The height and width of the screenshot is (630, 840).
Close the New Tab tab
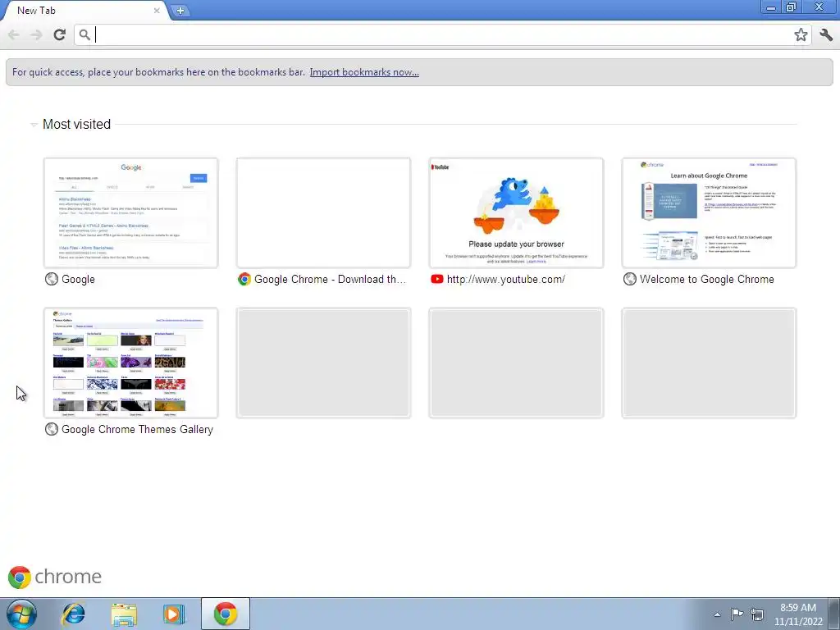(x=157, y=11)
